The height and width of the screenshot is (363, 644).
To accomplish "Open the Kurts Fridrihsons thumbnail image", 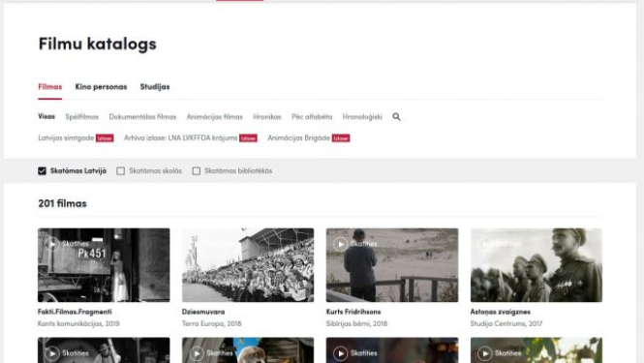I will pos(392,265).
